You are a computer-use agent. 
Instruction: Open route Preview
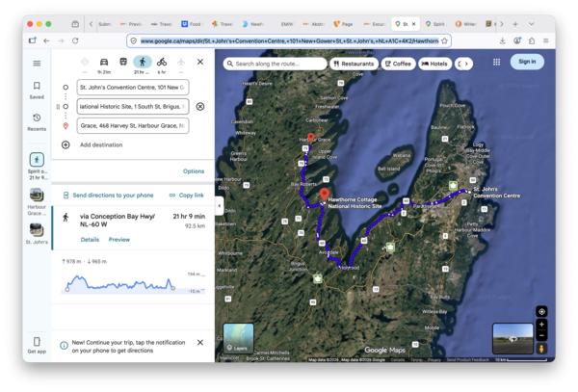119,240
